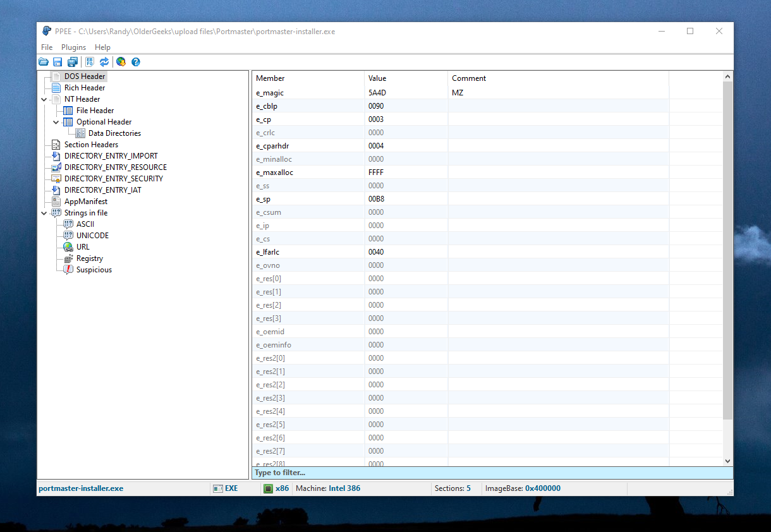Click 'Machine: Intel 386' status entry

[x=328, y=488]
